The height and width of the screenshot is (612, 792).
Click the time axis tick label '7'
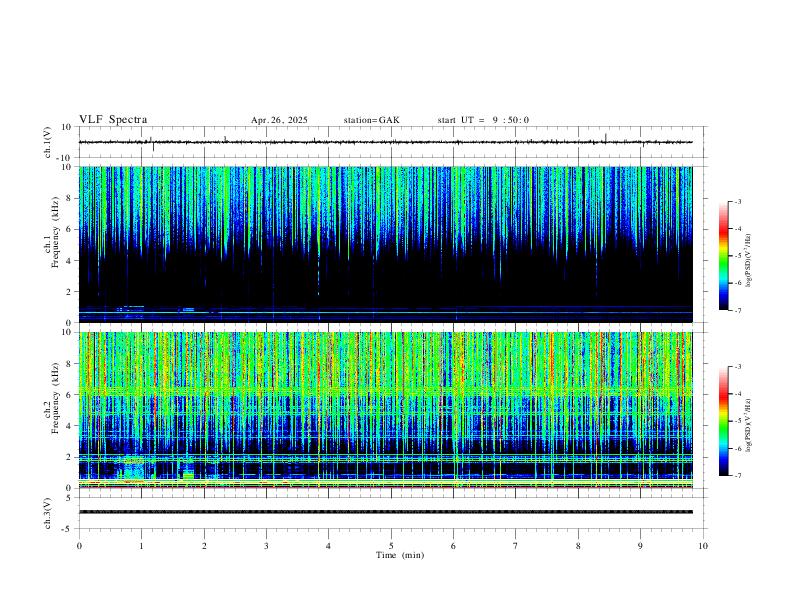[x=516, y=546]
